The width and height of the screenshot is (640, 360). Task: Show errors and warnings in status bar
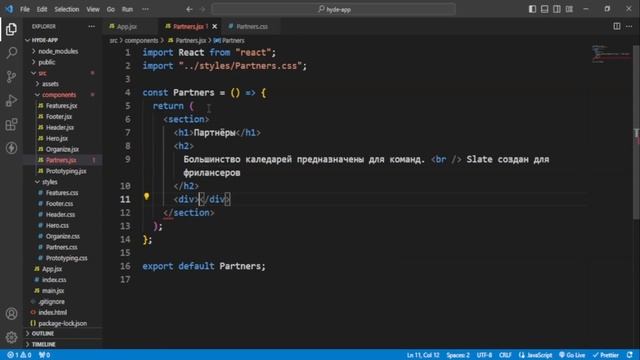19,355
